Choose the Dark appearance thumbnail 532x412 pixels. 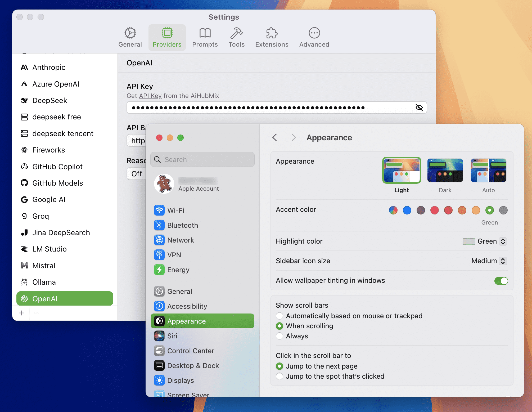[445, 170]
